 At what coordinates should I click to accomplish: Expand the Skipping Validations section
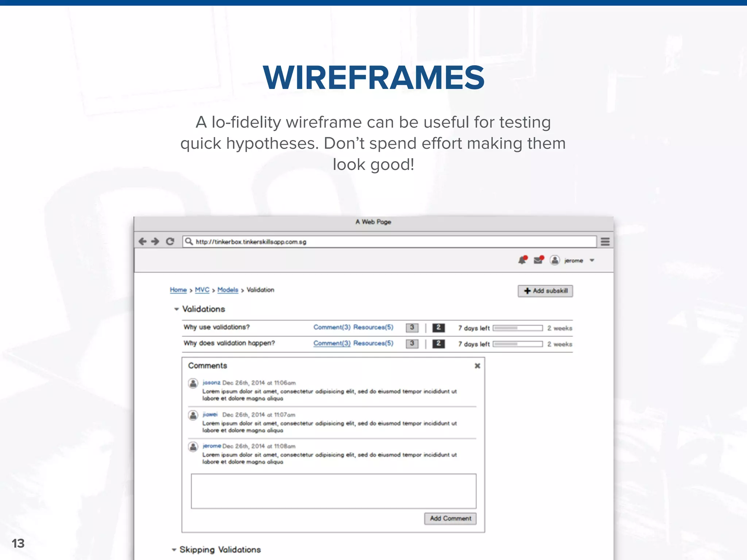click(174, 550)
